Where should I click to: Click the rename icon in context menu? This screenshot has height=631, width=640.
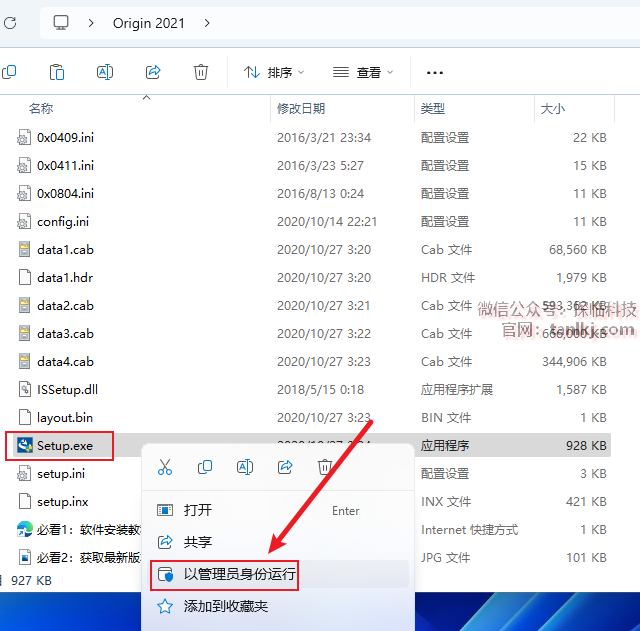coord(245,467)
